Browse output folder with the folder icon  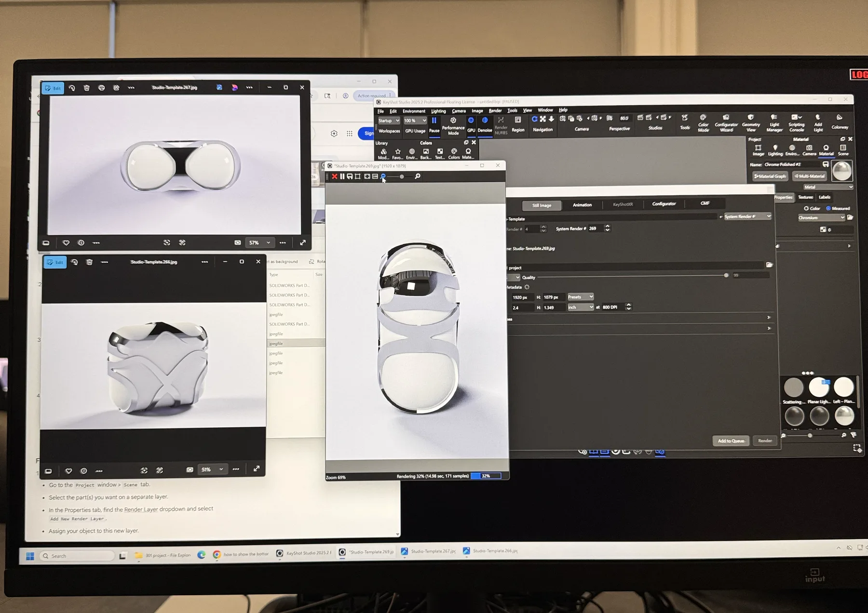pyautogui.click(x=769, y=265)
